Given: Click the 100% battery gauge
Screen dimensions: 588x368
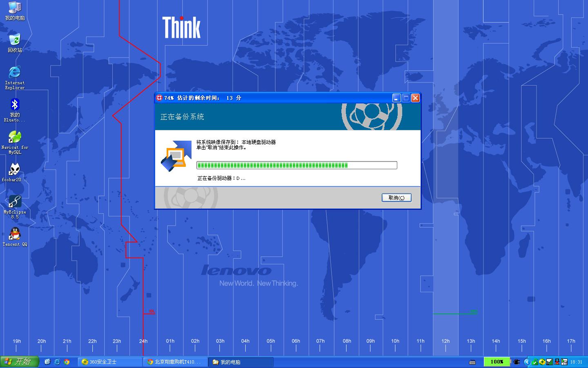Looking at the screenshot, I should 497,362.
